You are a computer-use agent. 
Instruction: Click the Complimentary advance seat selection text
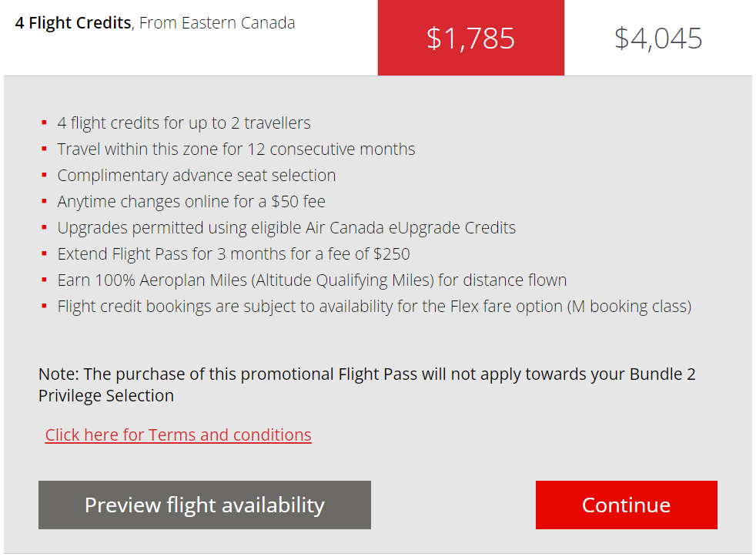pyautogui.click(x=196, y=176)
